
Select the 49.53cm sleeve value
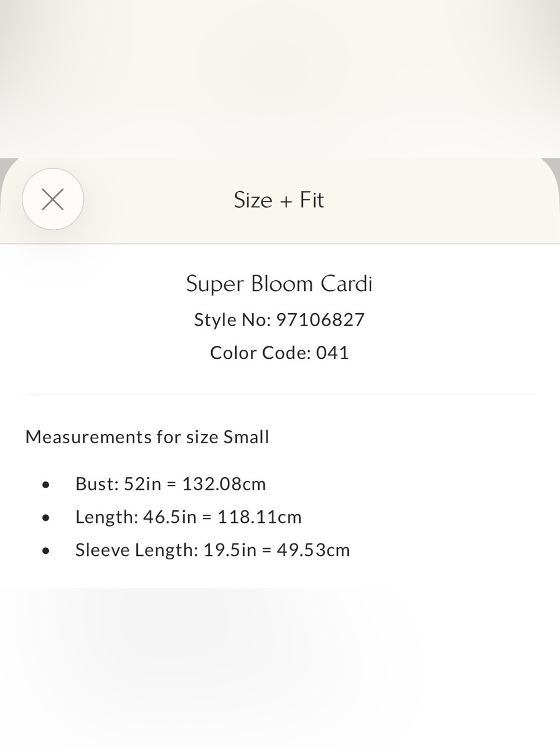pos(313,550)
